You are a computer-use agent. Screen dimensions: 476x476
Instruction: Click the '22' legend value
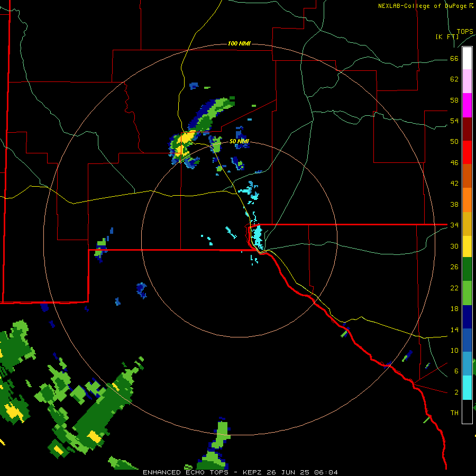pos(454,288)
